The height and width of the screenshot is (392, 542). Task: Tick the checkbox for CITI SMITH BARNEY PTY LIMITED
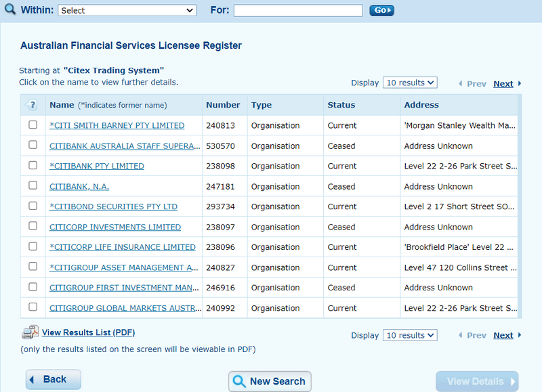[33, 125]
